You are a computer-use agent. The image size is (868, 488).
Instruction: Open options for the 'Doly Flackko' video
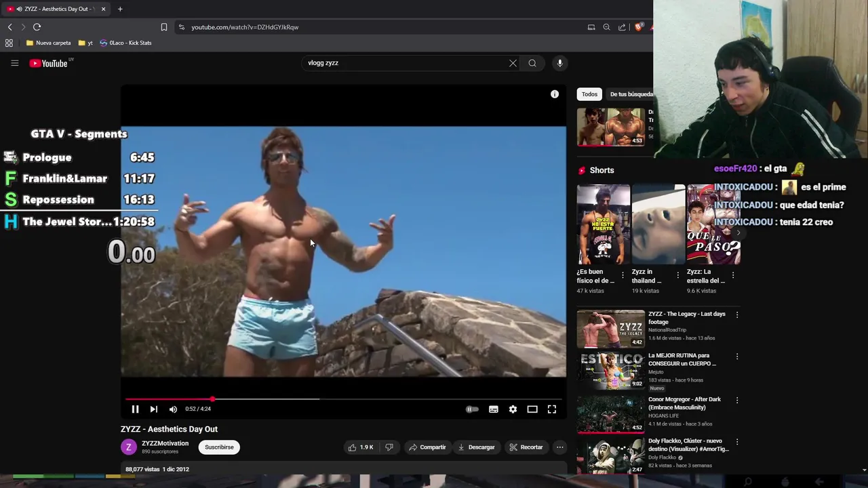tap(737, 441)
